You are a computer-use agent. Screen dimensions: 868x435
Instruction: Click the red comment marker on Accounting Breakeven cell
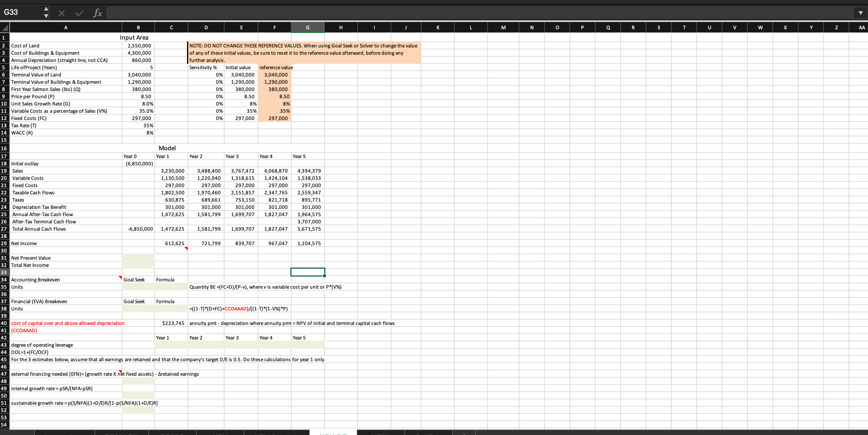(x=120, y=277)
